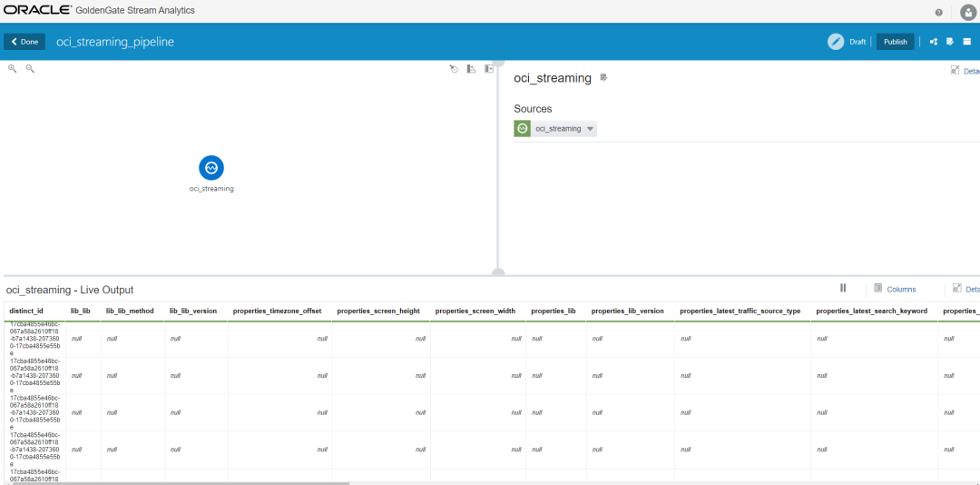Open the pipeline topology share icon

pyautogui.click(x=934, y=42)
